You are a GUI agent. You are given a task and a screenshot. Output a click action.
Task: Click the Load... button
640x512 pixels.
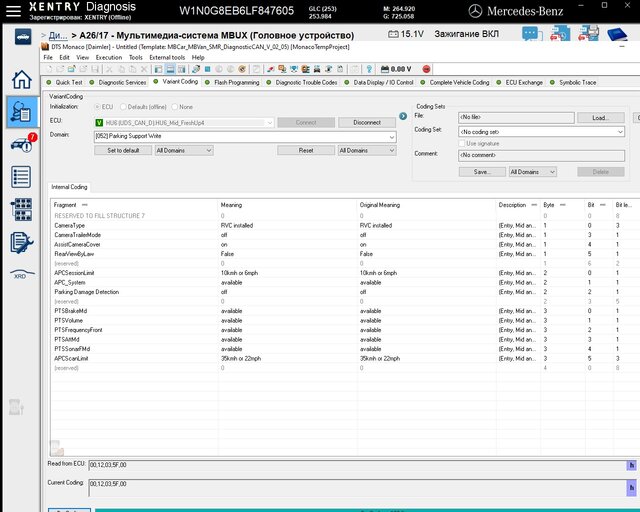pyautogui.click(x=601, y=118)
